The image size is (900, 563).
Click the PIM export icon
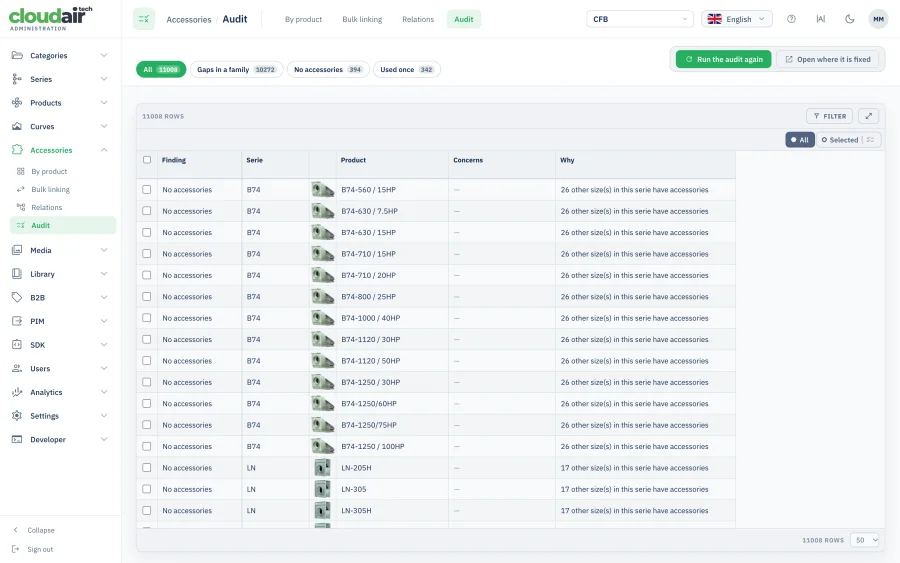[x=17, y=321]
